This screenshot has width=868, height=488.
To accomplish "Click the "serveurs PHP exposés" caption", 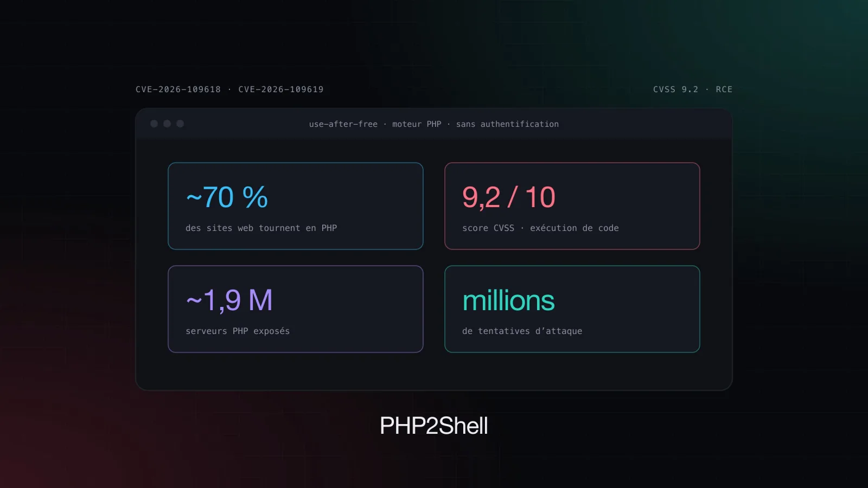I will click(x=238, y=331).
